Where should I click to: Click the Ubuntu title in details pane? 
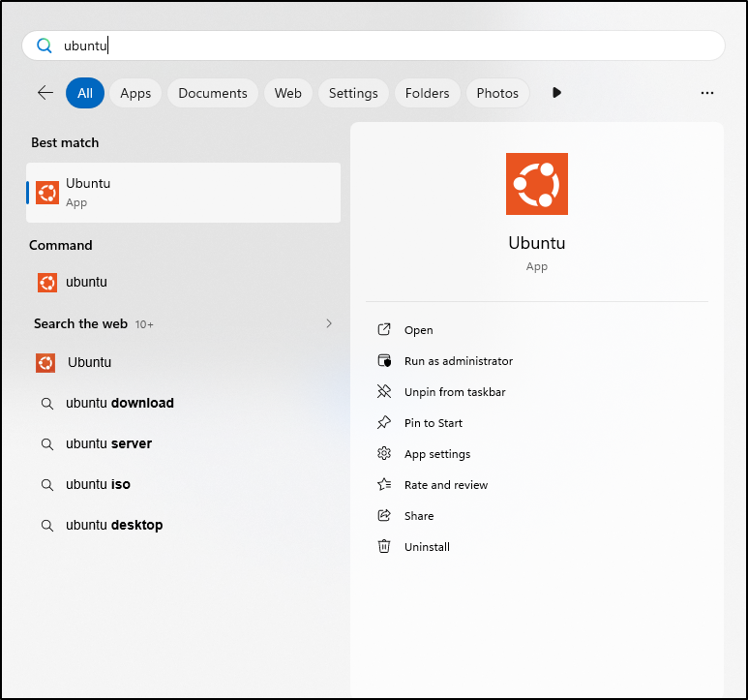point(537,243)
